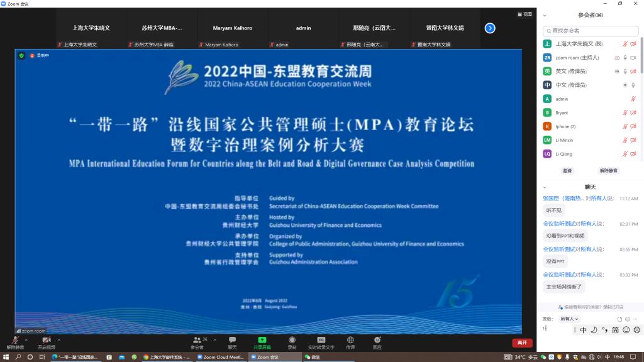The height and width of the screenshot is (362, 644).
Task: Collapse the 参会者 panel chevron
Action: pyautogui.click(x=545, y=15)
